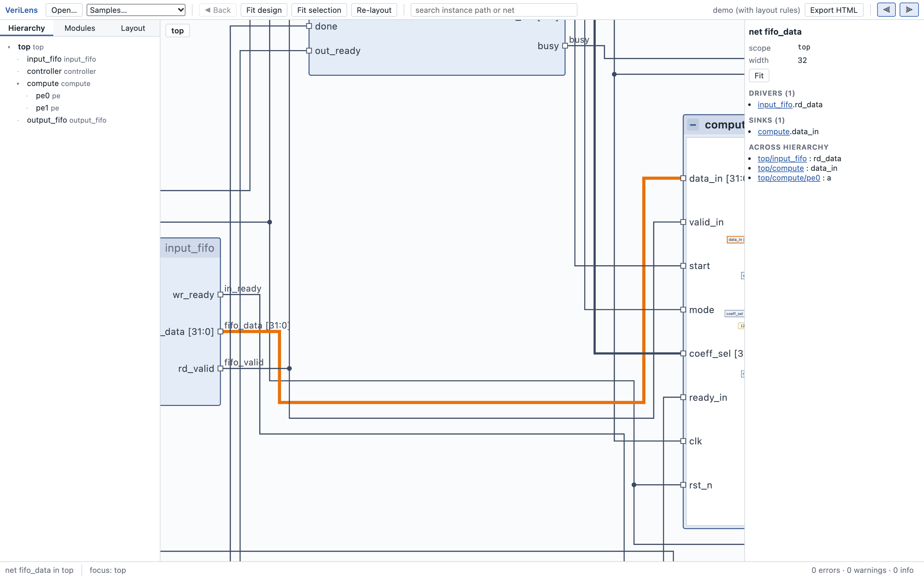Focus the search instance path field
The height and width of the screenshot is (578, 924).
tap(494, 10)
